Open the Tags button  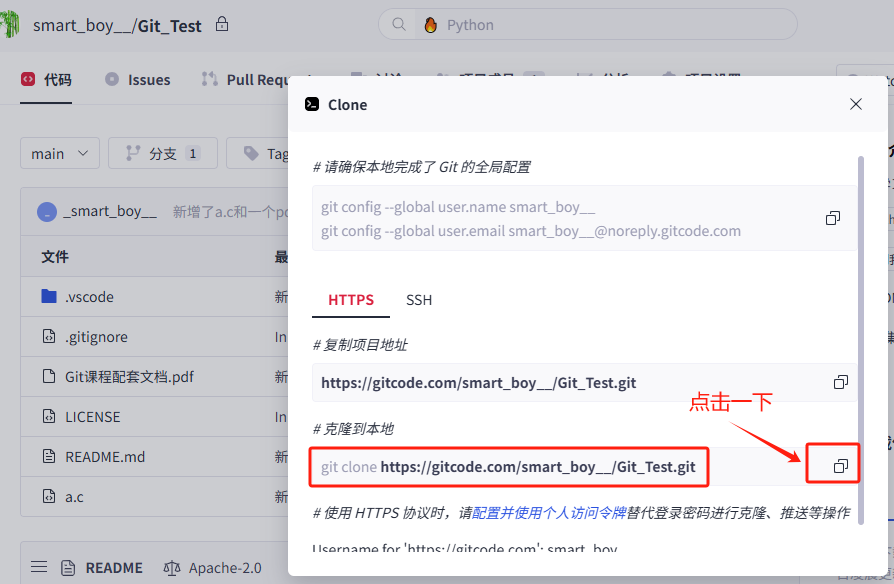pos(258,153)
